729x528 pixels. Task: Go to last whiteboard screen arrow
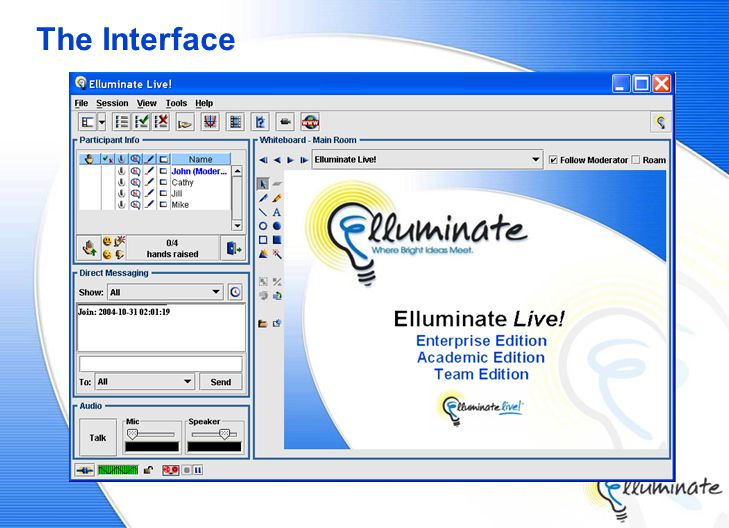304,159
